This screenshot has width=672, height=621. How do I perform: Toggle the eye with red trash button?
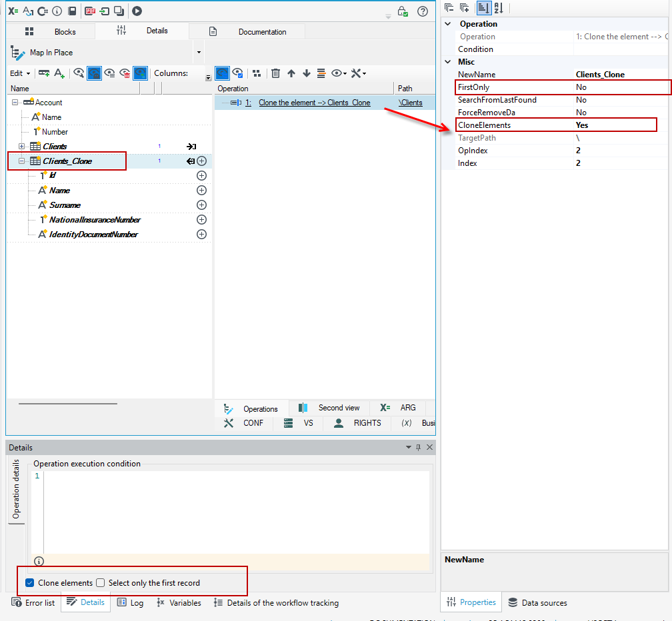[125, 73]
